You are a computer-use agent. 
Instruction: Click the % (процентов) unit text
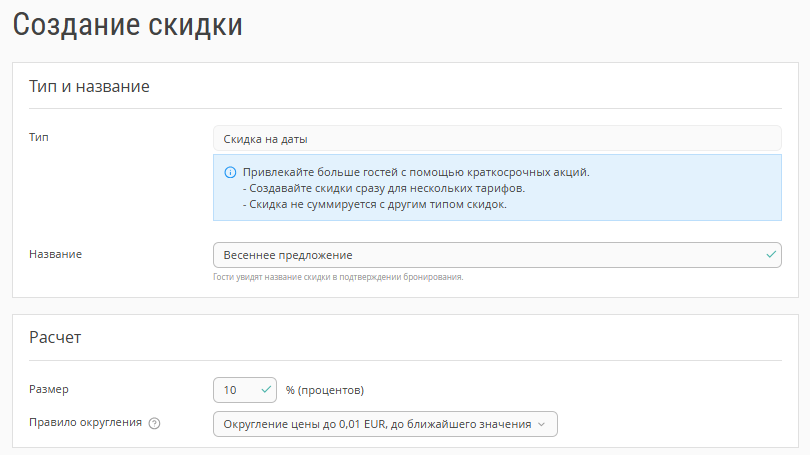pyautogui.click(x=325, y=390)
